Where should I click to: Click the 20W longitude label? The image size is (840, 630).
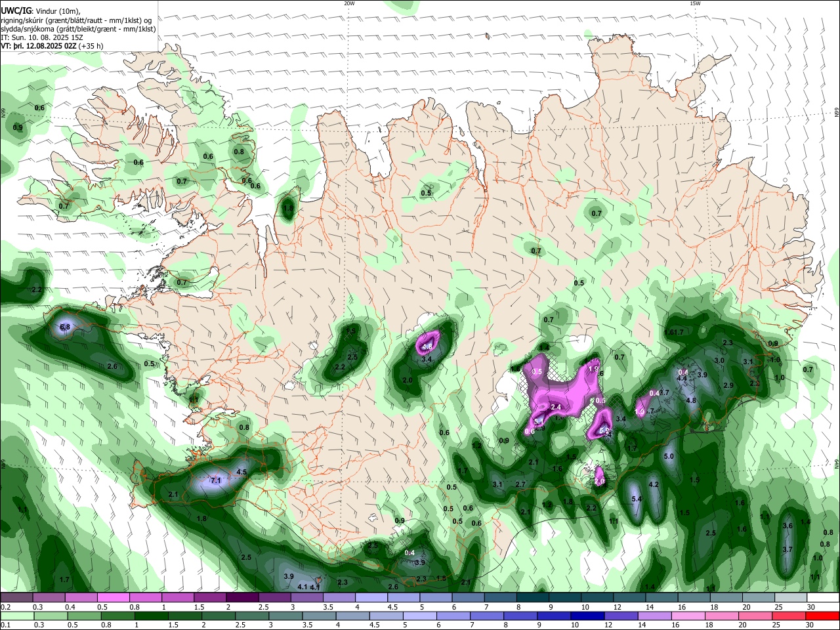click(x=349, y=3)
